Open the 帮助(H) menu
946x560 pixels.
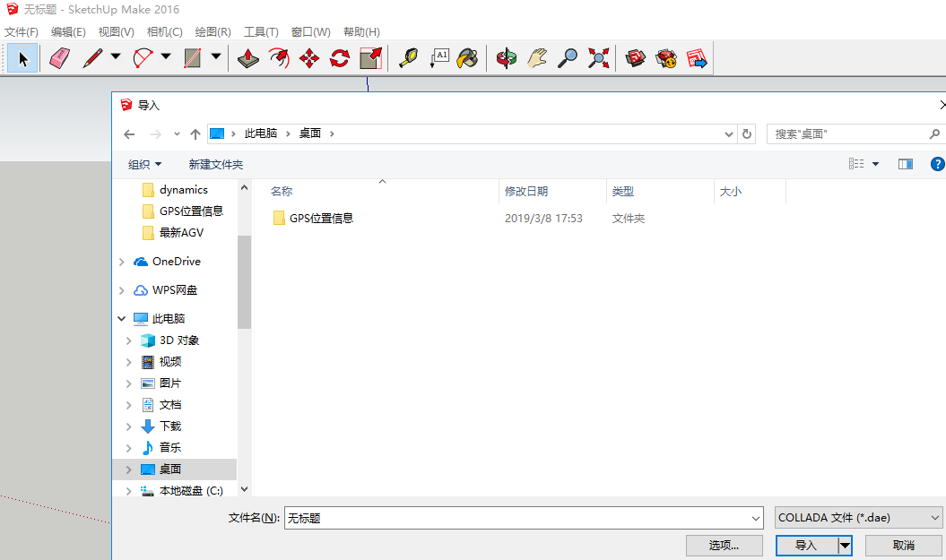[x=361, y=32]
